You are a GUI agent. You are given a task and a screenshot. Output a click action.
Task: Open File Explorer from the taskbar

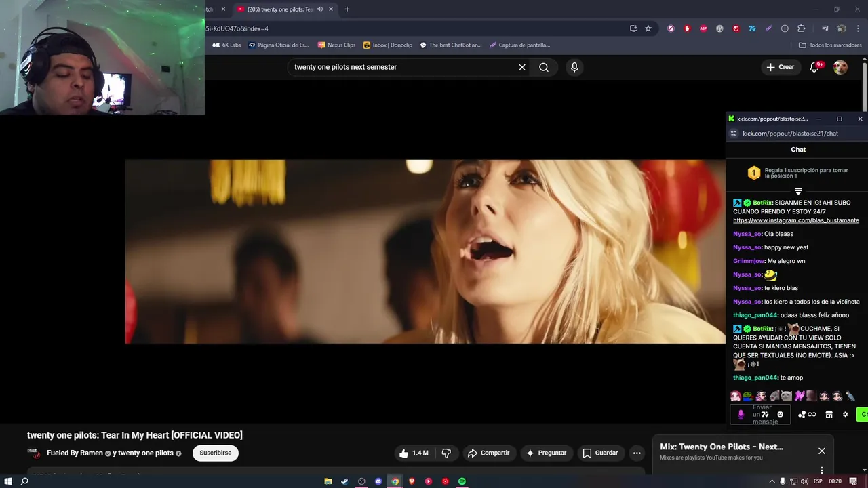328,481
